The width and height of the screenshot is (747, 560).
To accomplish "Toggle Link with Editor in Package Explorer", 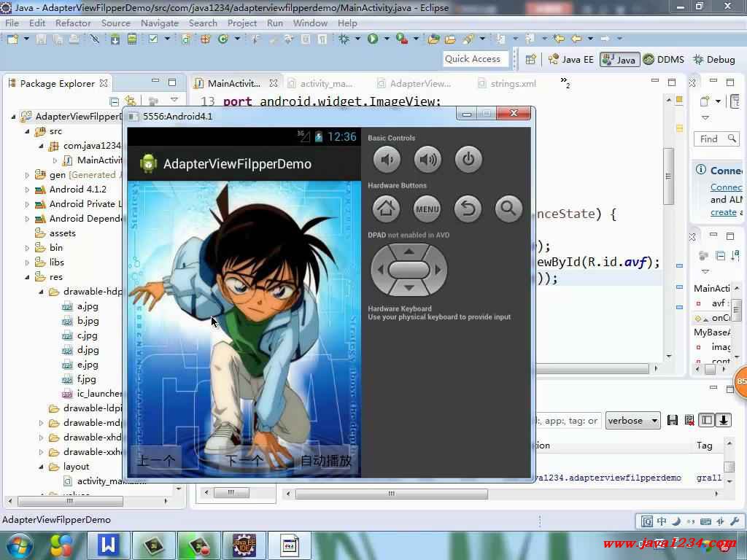I will [x=130, y=101].
